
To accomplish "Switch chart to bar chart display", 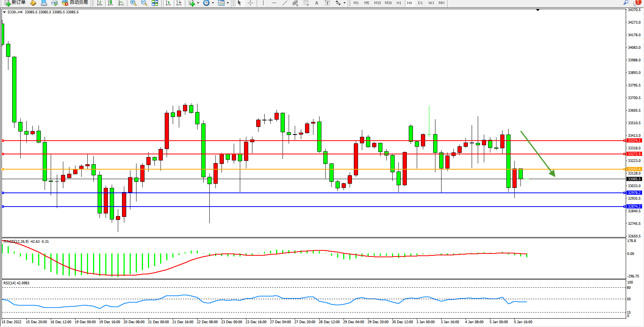I will point(100,3).
